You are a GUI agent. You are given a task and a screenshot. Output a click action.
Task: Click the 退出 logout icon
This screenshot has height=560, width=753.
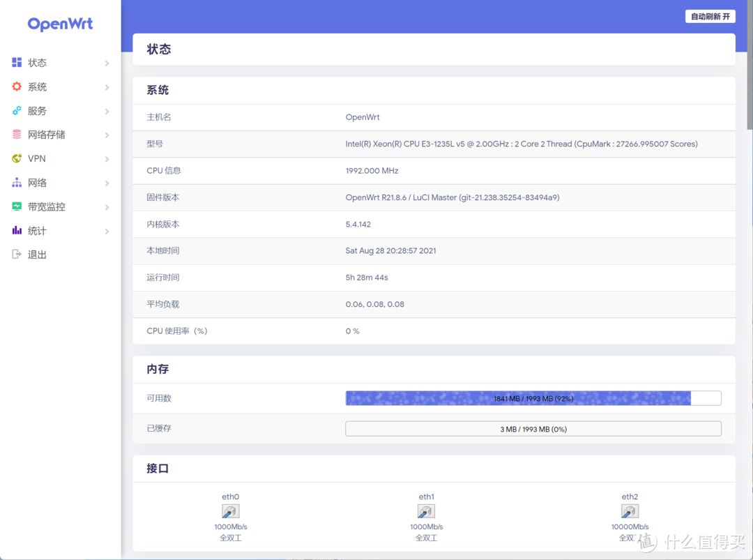click(17, 254)
